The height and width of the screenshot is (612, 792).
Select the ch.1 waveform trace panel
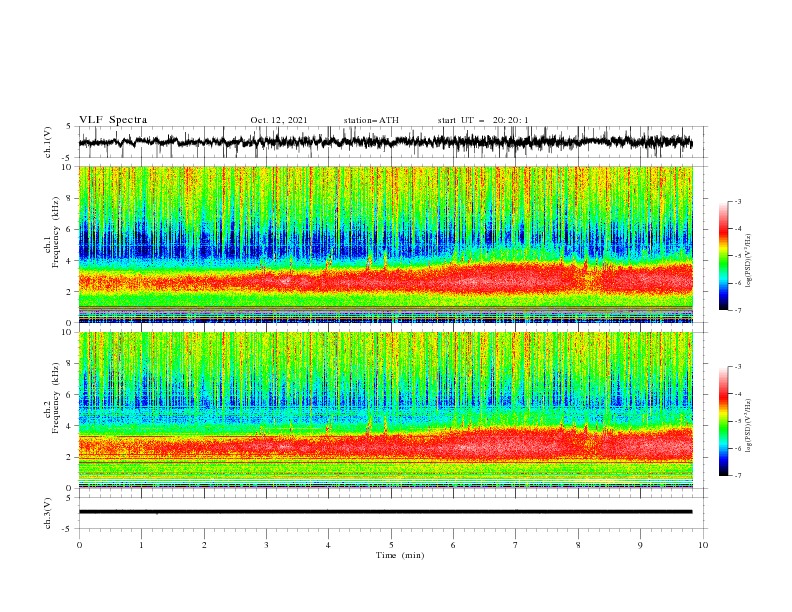393,142
